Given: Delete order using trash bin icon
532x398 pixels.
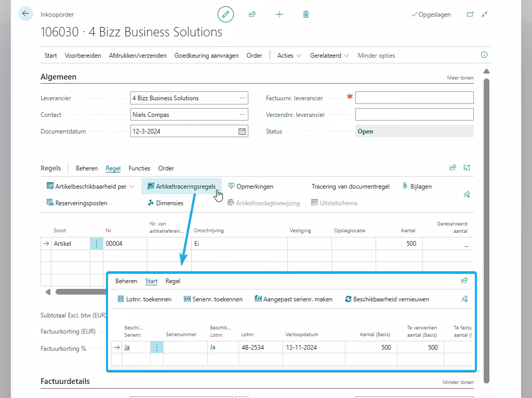Looking at the screenshot, I should 306,15.
